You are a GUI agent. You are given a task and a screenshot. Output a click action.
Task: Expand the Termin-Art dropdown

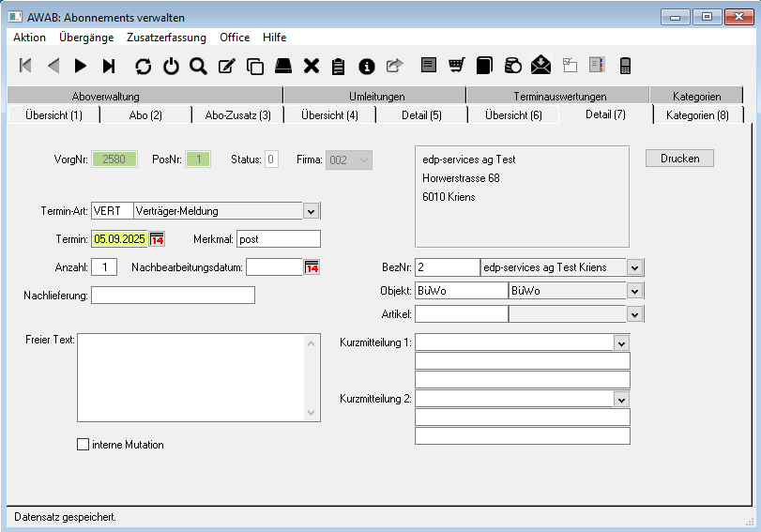click(x=311, y=211)
